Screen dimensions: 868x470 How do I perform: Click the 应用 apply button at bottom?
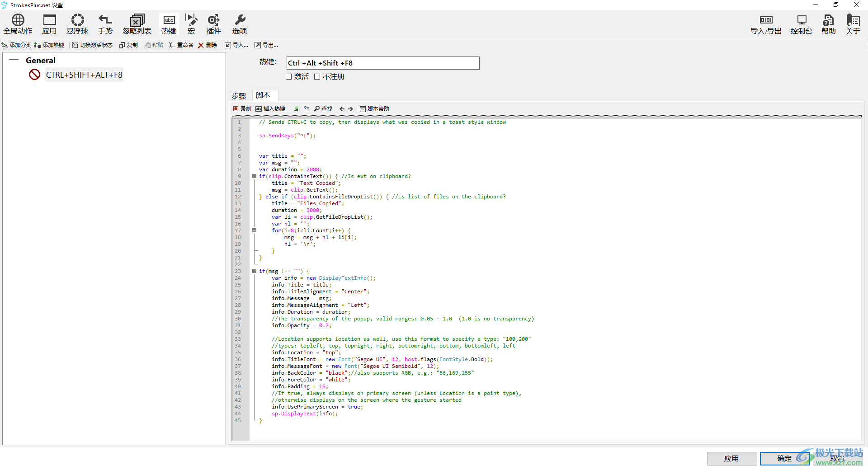[732, 458]
